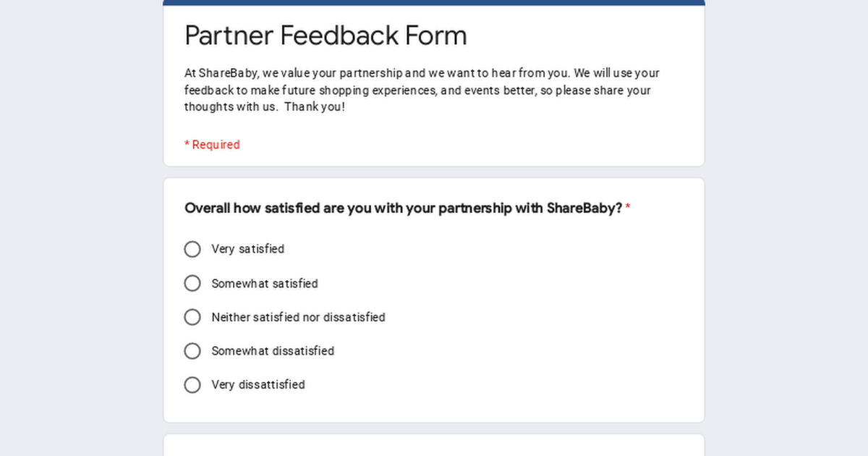Select the Very satisfied radio button
This screenshot has width=868, height=456.
tap(192, 250)
